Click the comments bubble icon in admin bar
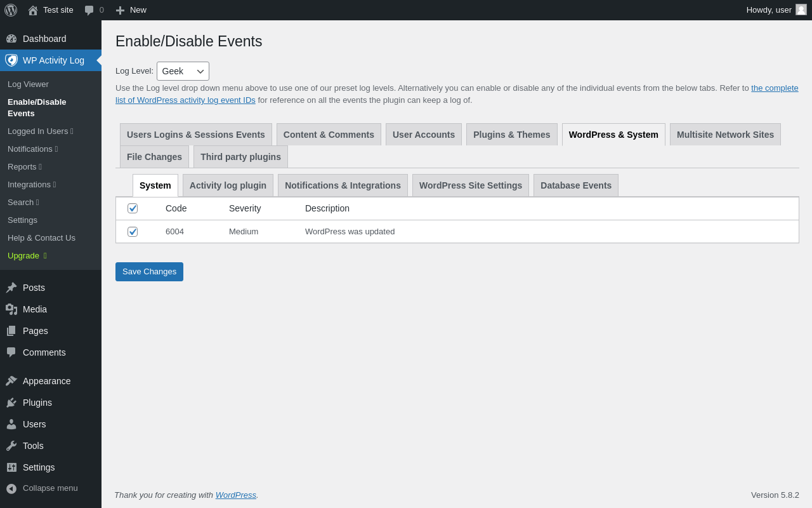Image resolution: width=812 pixels, height=508 pixels. click(x=89, y=10)
